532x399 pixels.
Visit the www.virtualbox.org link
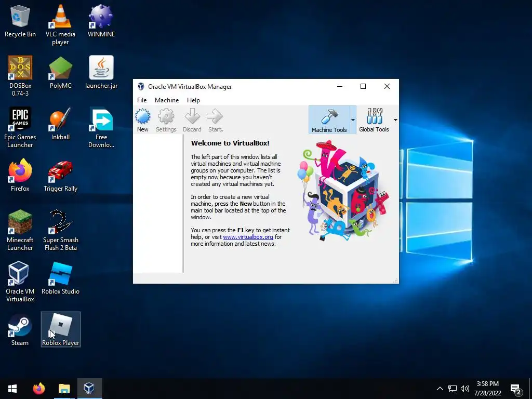pyautogui.click(x=248, y=237)
